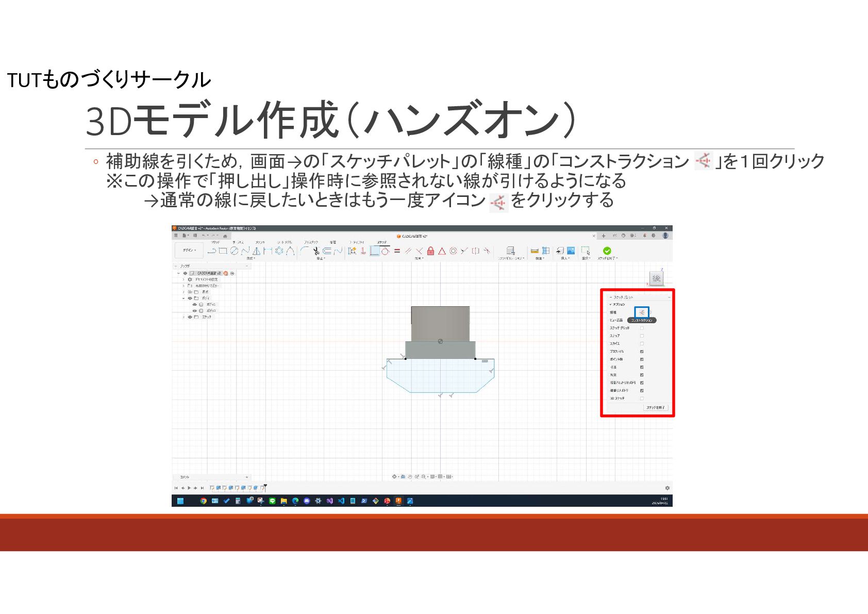Image resolution: width=868 pixels, height=614 pixels.
Task: Click the red lock constraint icon
Action: 430,251
